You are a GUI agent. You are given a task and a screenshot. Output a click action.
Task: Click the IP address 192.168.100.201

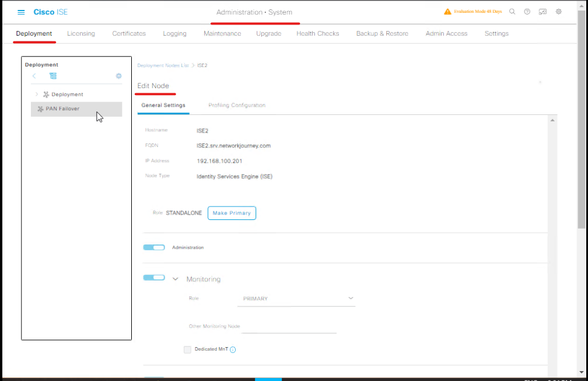click(219, 161)
